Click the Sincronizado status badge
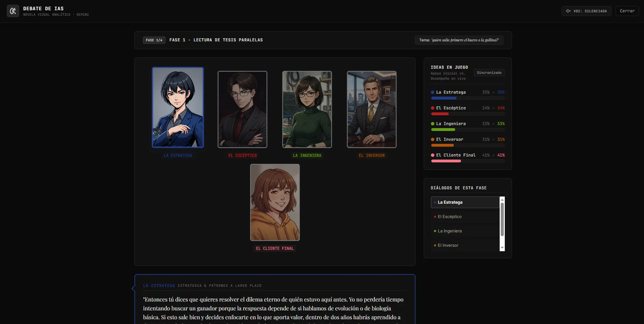The width and height of the screenshot is (644, 324). tap(489, 73)
